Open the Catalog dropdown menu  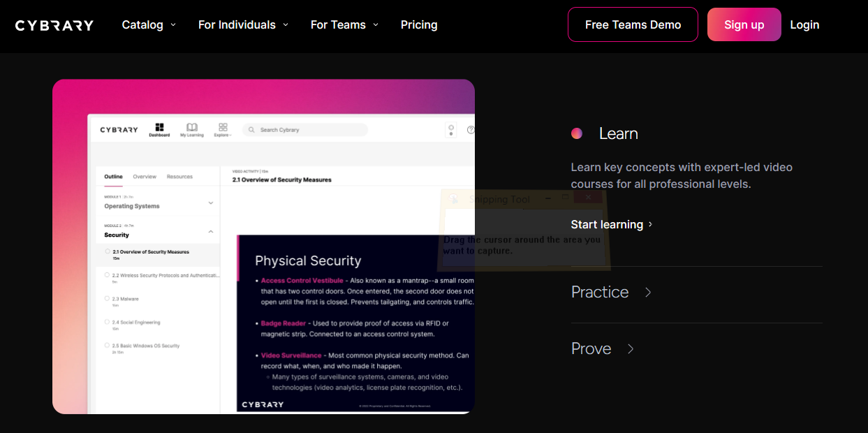[149, 25]
